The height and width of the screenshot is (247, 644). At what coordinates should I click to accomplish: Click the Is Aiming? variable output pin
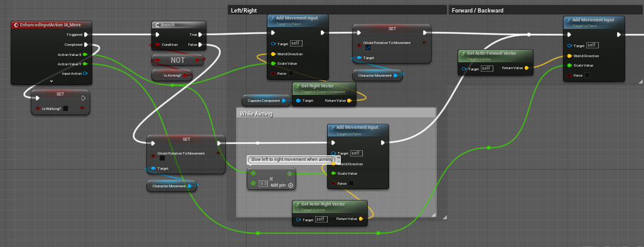186,75
